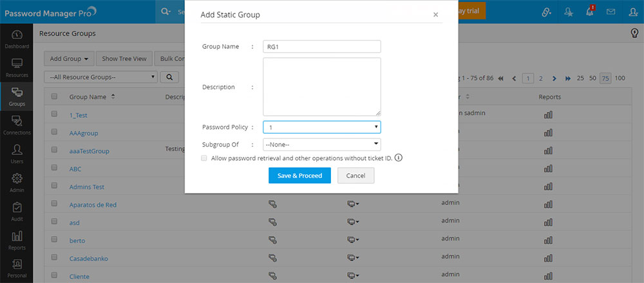Click the notifications bell icon
The height and width of the screenshot is (283, 644).
pyautogui.click(x=589, y=12)
